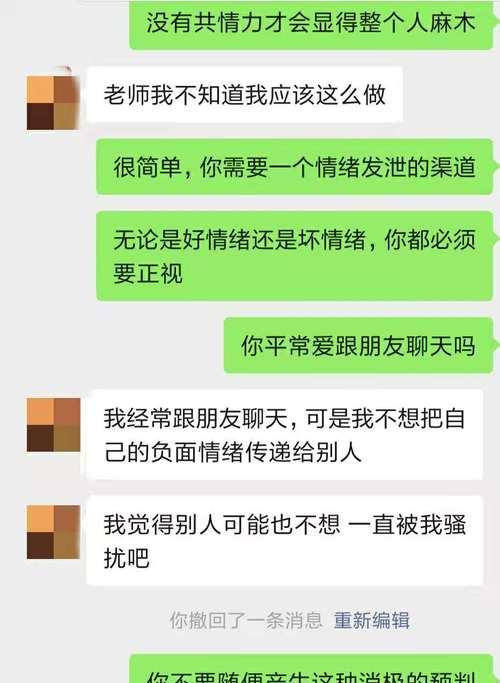Tap green bubble 很简单，你需要一个情绪发泄的渠道
500x683 pixels.
(x=294, y=166)
